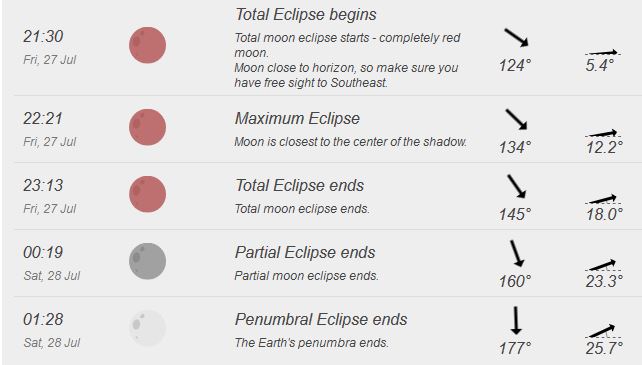Click the red moon icon for Total Eclipse ends
Screen dimensions: 642x365
click(147, 194)
